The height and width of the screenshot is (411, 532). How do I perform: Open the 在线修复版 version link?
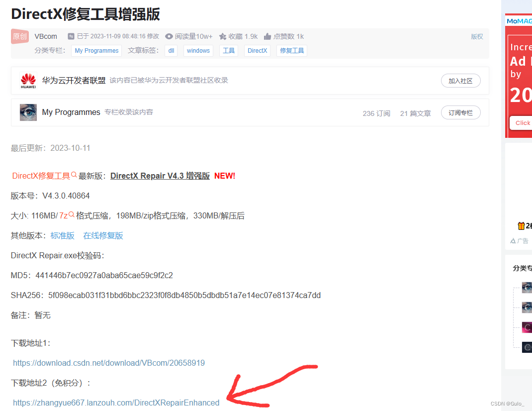point(103,236)
